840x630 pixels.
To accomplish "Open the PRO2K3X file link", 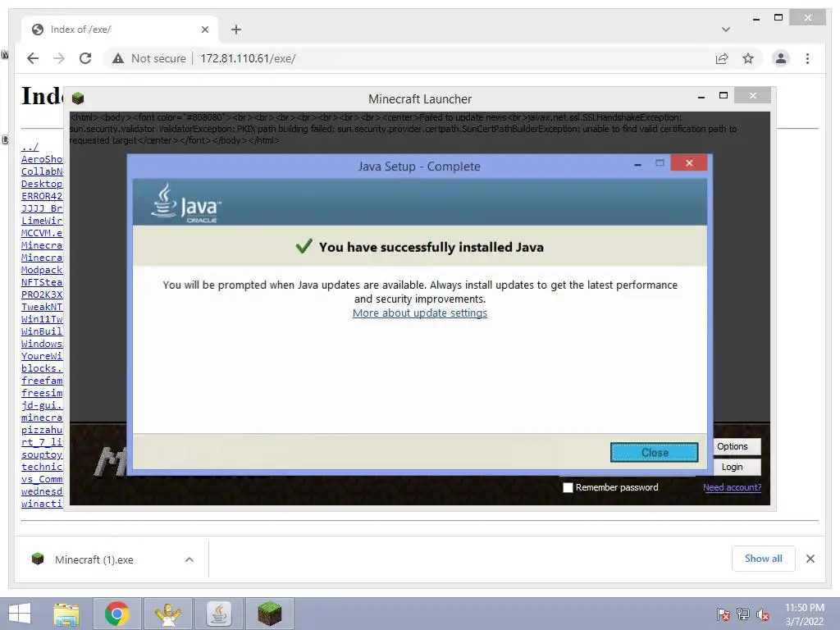I will [42, 294].
